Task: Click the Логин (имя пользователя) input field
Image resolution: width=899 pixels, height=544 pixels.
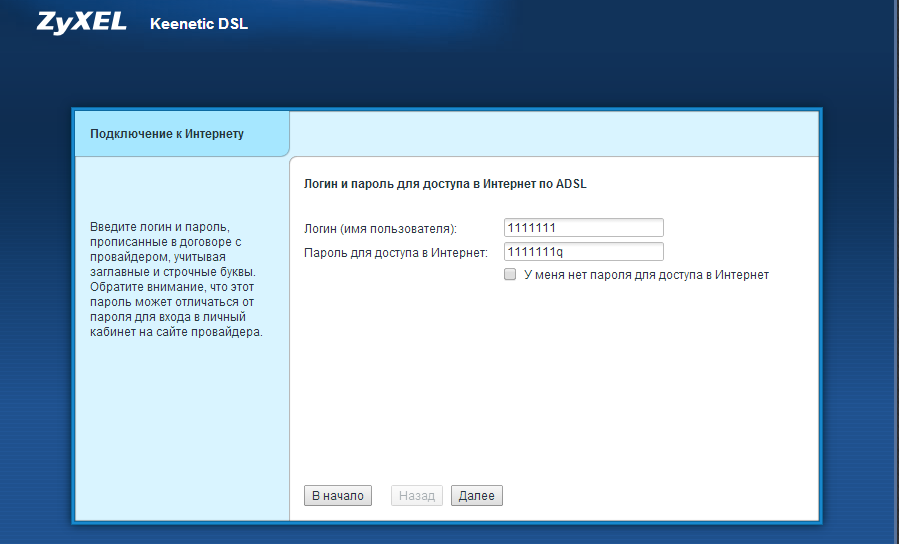Action: click(x=584, y=228)
